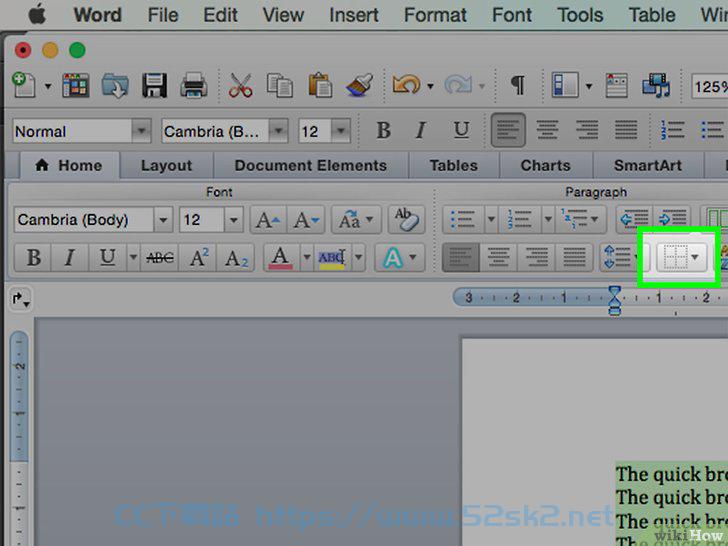Click the Open folder icon
The height and width of the screenshot is (546, 728).
click(115, 85)
